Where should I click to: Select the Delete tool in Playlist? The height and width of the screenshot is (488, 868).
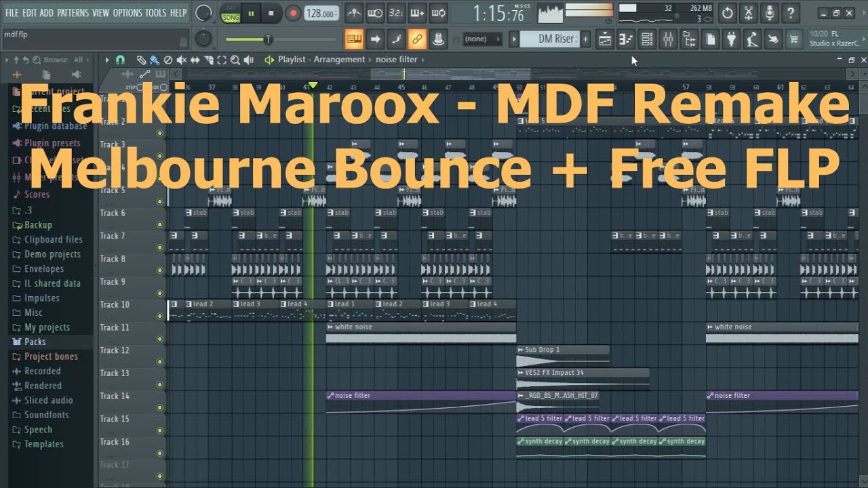click(x=168, y=60)
